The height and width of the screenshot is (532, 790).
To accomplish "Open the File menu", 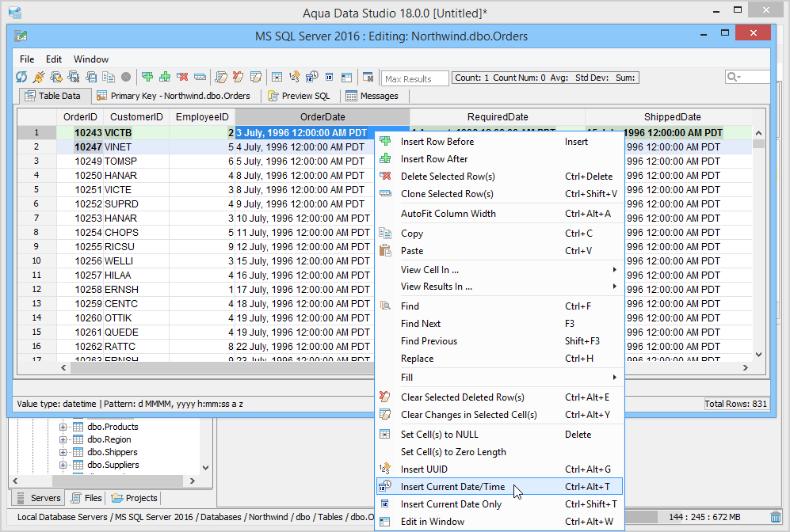I will pos(27,59).
